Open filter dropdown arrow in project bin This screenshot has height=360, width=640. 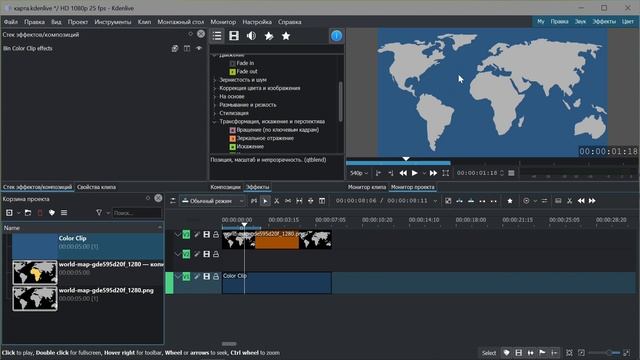click(108, 213)
